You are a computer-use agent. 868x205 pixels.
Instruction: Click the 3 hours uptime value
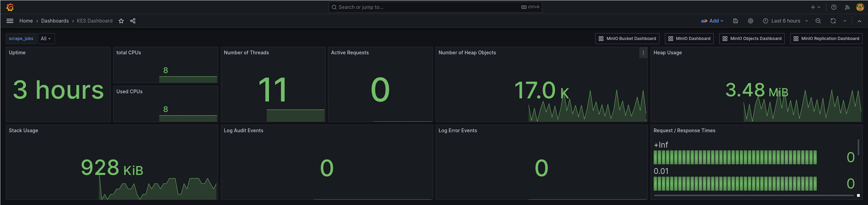click(x=58, y=90)
